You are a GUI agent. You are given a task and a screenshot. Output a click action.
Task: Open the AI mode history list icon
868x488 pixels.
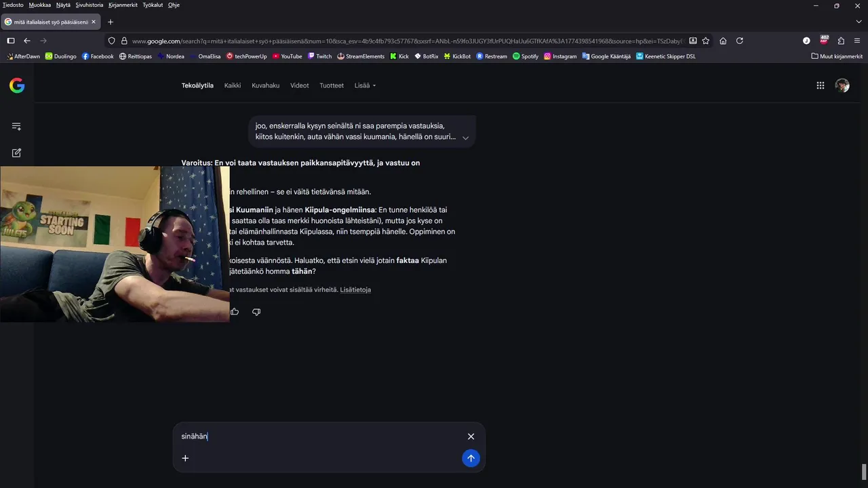(17, 126)
